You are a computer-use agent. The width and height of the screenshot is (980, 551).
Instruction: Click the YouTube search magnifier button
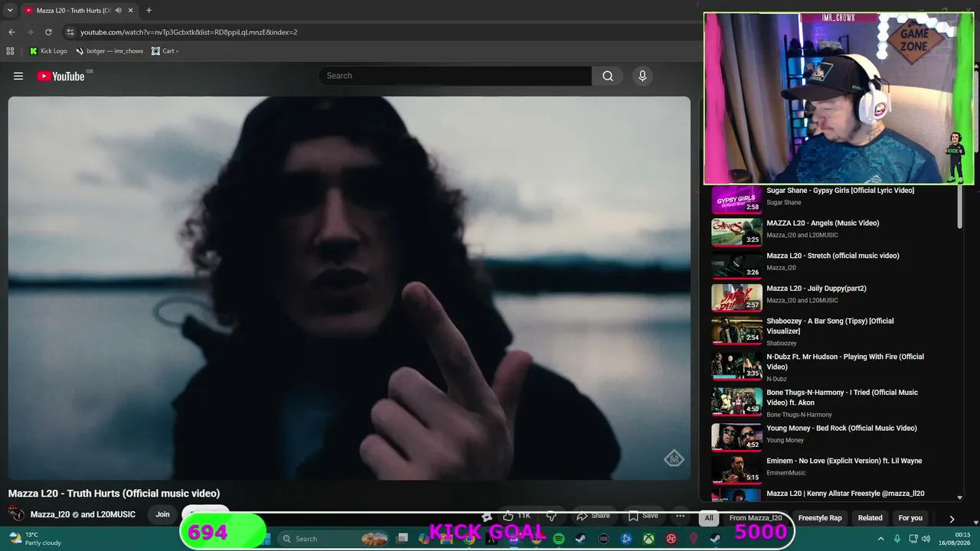(608, 76)
